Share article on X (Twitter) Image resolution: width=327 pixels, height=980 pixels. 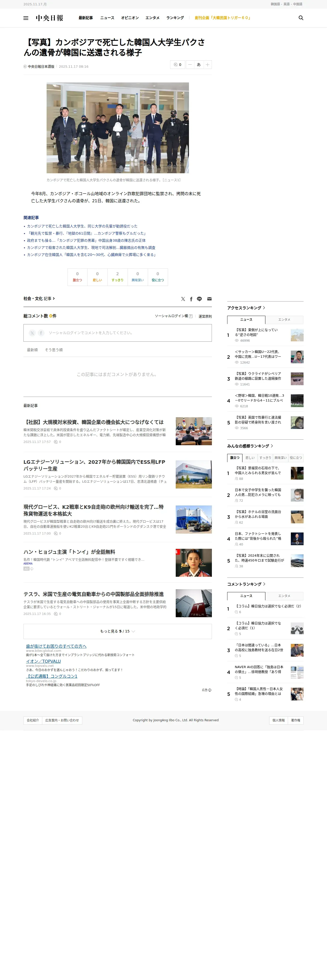click(x=183, y=299)
